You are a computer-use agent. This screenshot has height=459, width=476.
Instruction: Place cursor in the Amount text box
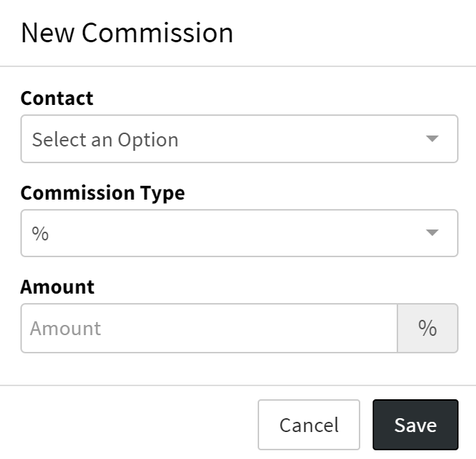coord(209,328)
